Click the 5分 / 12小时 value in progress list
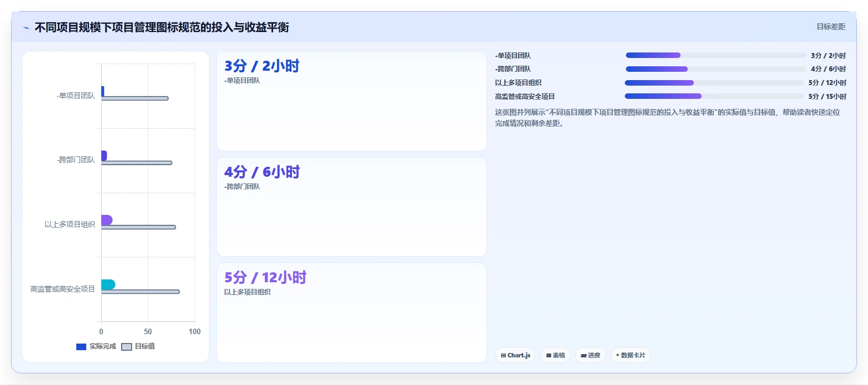The image size is (868, 385). pos(827,83)
